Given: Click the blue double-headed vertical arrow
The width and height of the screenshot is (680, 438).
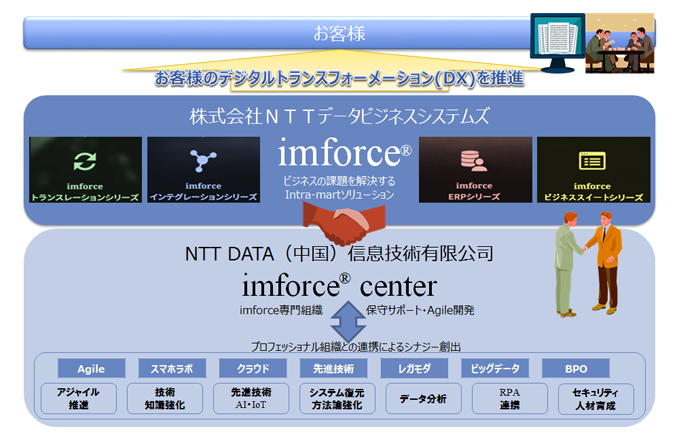Looking at the screenshot, I should (348, 321).
